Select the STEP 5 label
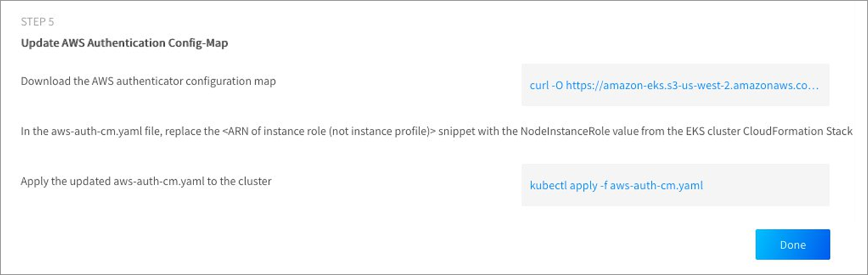This screenshot has height=275, width=868. (38, 22)
